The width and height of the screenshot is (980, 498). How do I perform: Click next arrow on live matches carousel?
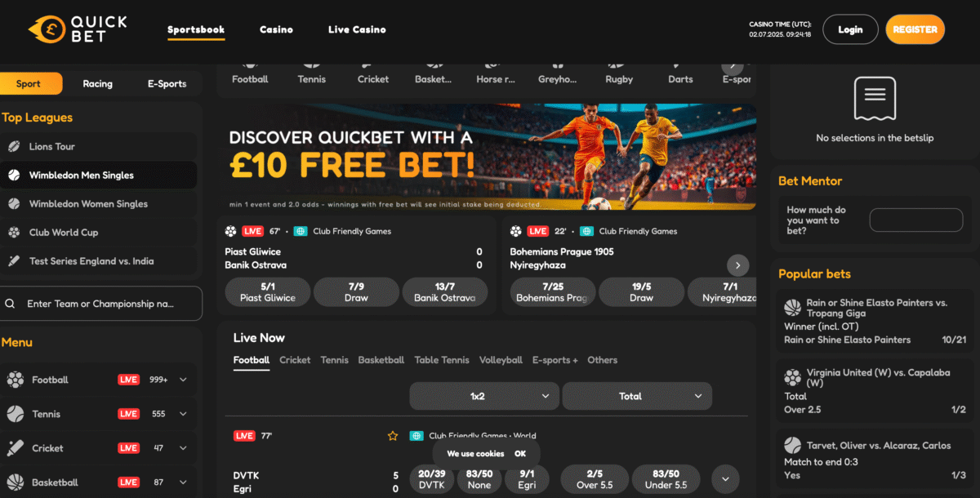tap(737, 265)
